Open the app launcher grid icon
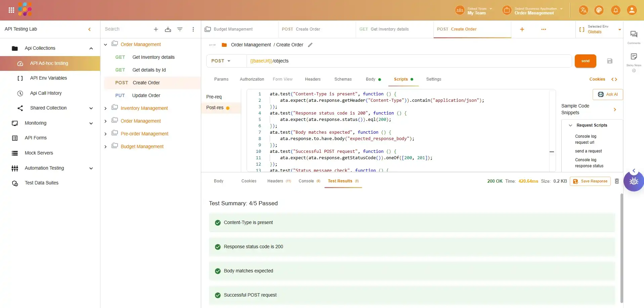644x308 pixels. point(11,10)
